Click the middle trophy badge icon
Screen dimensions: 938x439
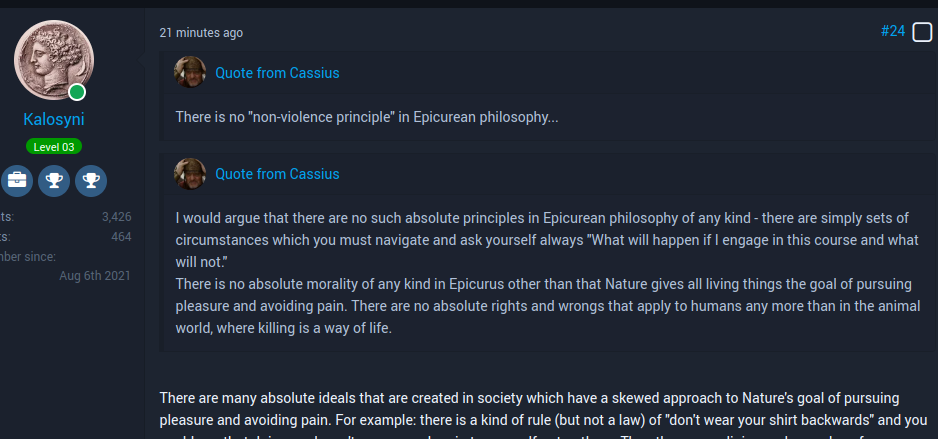[x=54, y=181]
